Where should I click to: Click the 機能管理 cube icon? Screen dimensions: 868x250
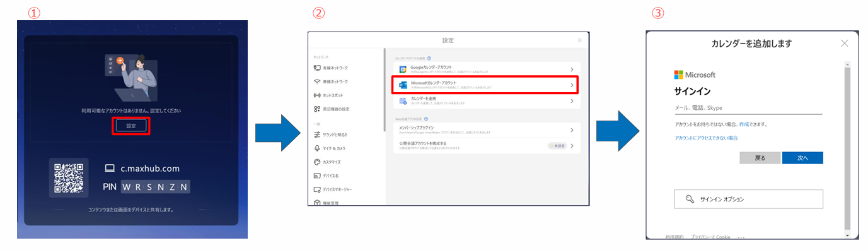click(x=317, y=203)
